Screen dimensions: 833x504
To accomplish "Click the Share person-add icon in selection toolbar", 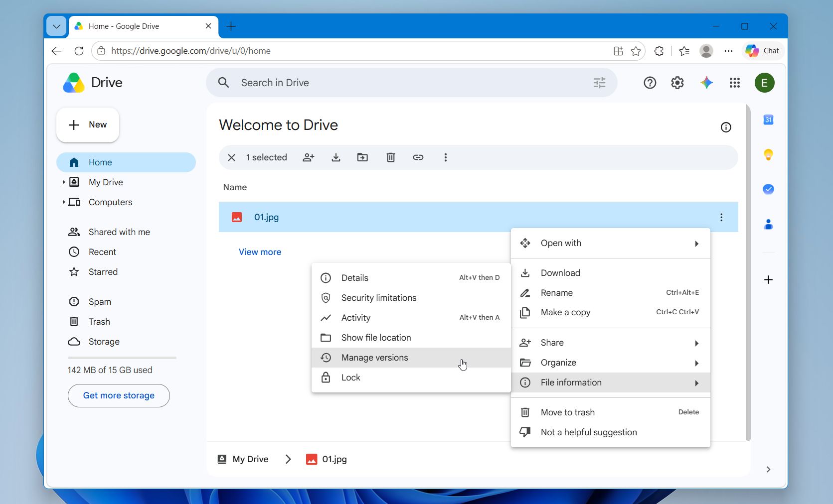I will (x=309, y=157).
